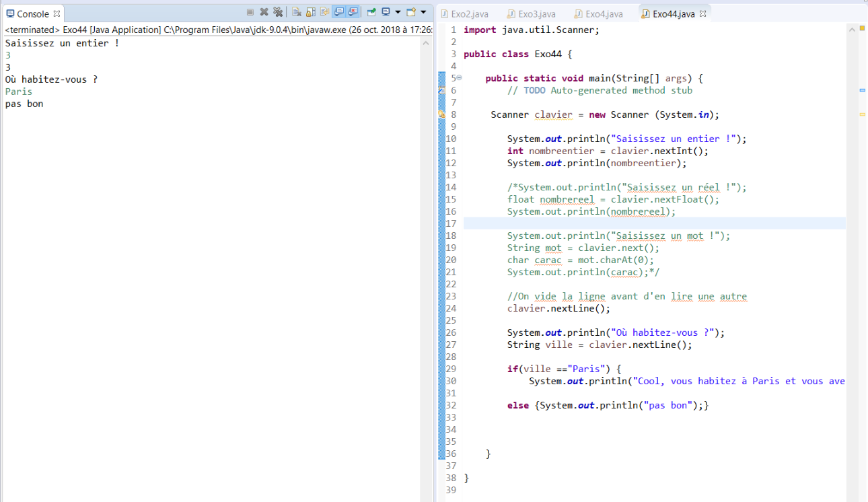Click the 'String mot = clavier.next();' line

pos(583,248)
